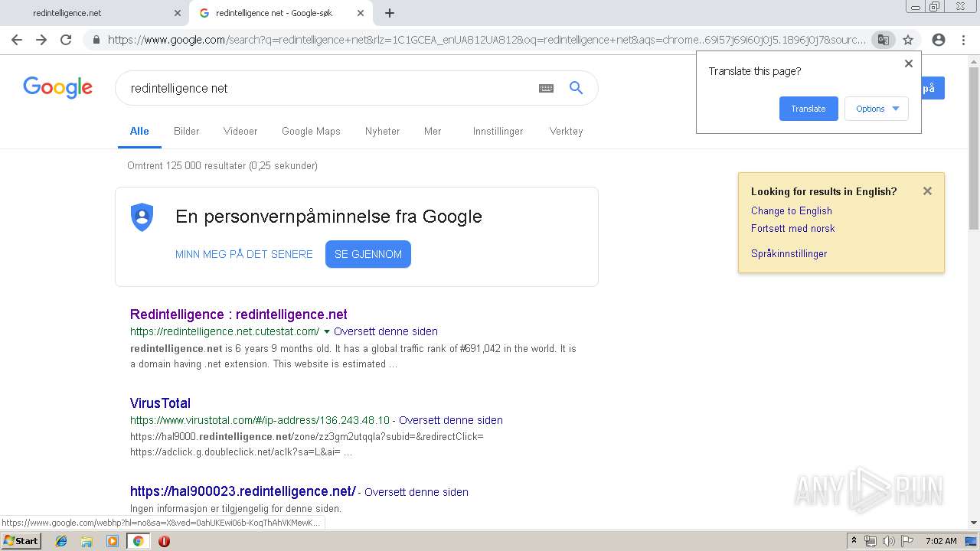Click the Chrome address bar URL
The image size is (980, 551).
[487, 40]
